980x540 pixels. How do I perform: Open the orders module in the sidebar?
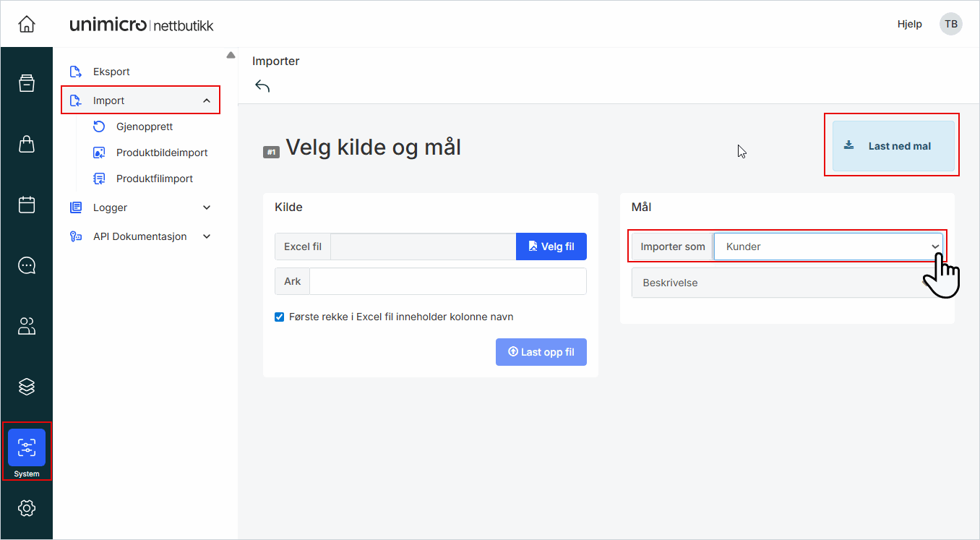pos(27,82)
